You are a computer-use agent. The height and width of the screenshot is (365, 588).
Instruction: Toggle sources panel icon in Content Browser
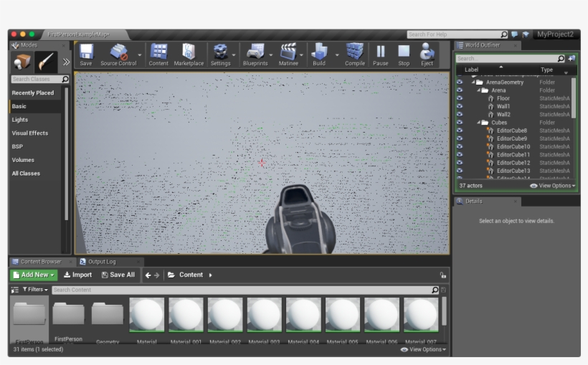click(15, 290)
